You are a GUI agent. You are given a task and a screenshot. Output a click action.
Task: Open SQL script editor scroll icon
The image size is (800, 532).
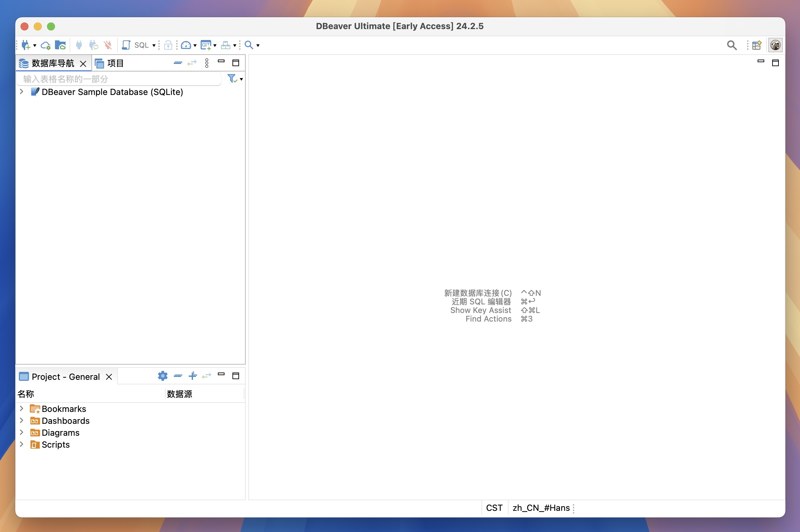coord(126,45)
